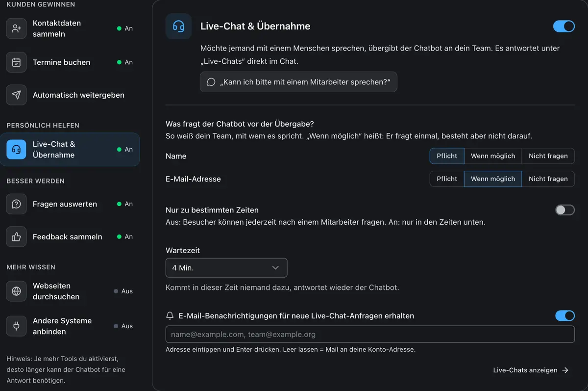Click the Automatisch weitergeben paper plane icon
The height and width of the screenshot is (391, 588).
[16, 95]
